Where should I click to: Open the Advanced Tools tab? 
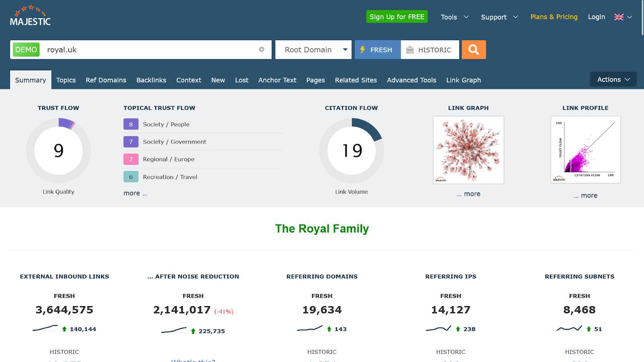[x=412, y=80]
